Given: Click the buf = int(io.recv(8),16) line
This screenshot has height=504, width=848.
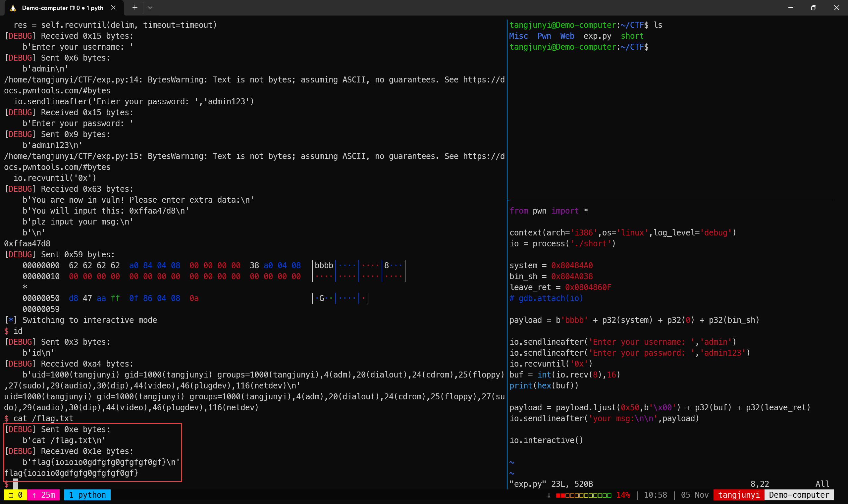Looking at the screenshot, I should 565,375.
